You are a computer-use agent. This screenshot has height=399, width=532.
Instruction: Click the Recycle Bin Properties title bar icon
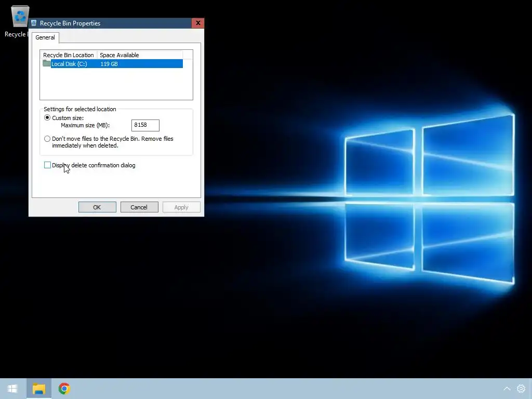point(34,23)
